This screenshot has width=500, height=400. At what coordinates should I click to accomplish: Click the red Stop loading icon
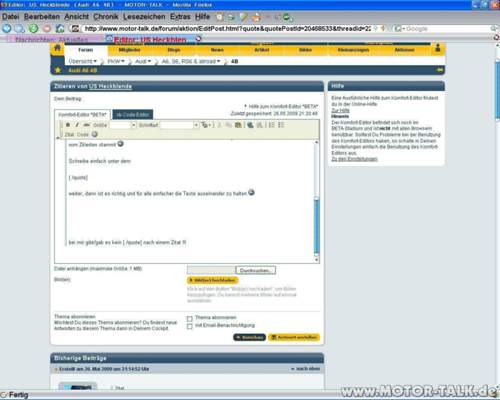point(47,29)
